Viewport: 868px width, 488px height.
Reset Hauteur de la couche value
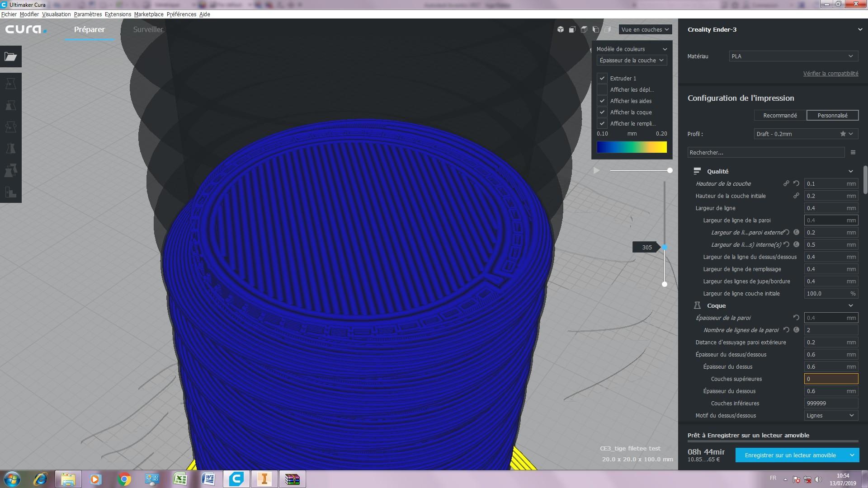(796, 183)
